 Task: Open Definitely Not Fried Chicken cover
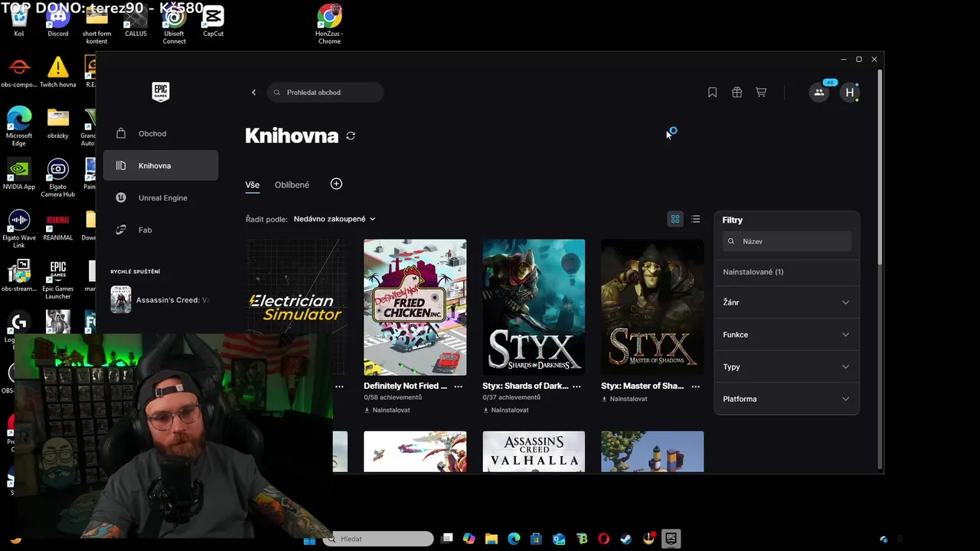(415, 307)
